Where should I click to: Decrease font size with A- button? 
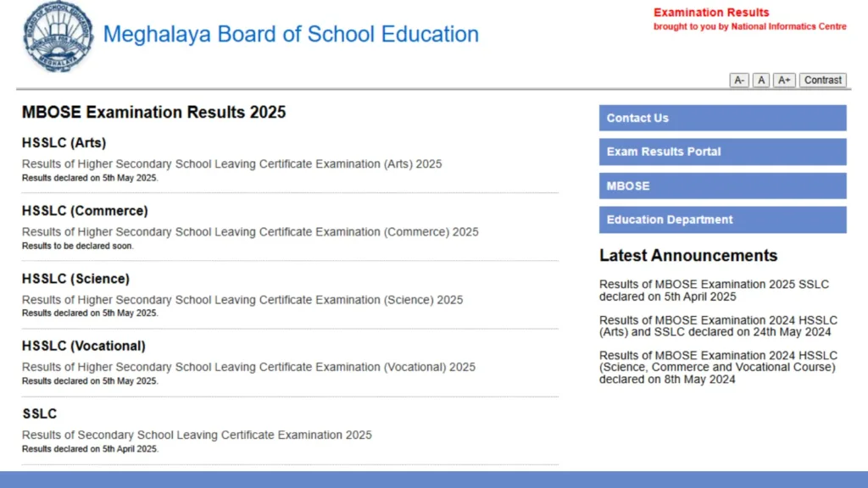[x=739, y=80]
